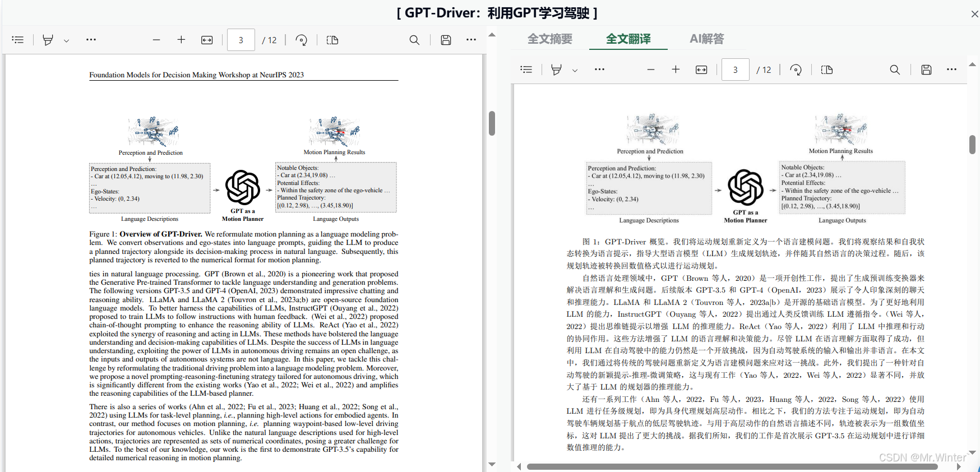Open more tools ellipsis next to left highlighter

91,40
